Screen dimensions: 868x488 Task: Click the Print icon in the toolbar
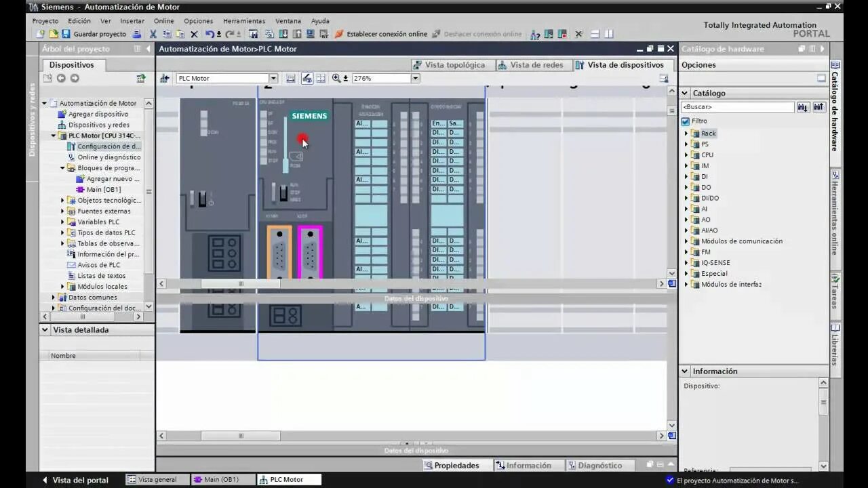[137, 34]
